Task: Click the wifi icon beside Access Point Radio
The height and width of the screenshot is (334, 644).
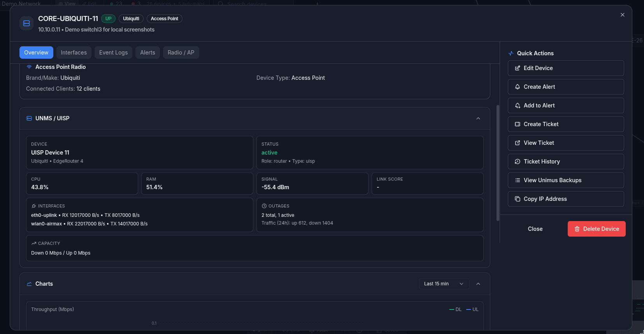Action: pos(29,67)
